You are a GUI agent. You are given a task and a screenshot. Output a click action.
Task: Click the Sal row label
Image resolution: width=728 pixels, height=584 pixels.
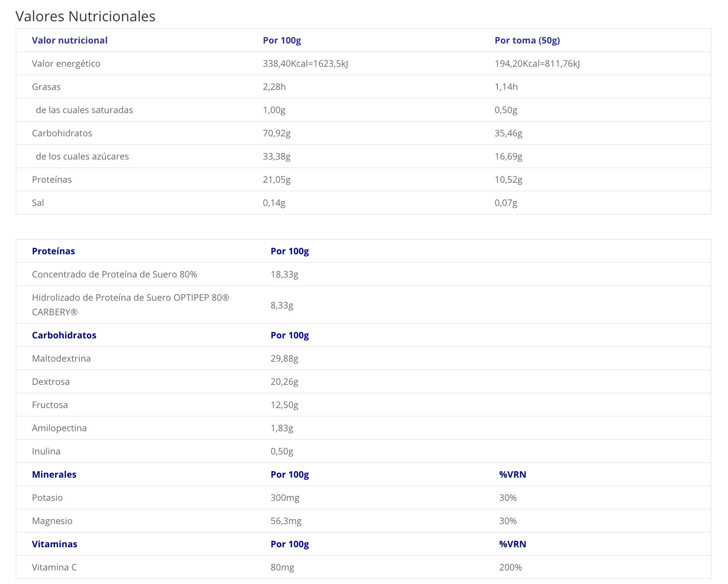(x=38, y=203)
